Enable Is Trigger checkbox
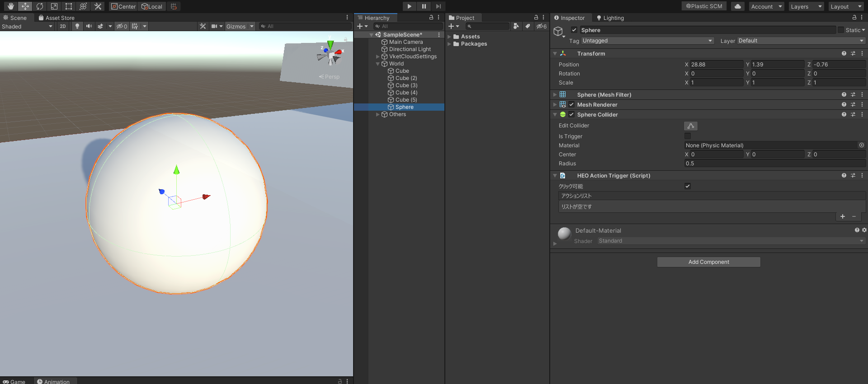 [688, 136]
